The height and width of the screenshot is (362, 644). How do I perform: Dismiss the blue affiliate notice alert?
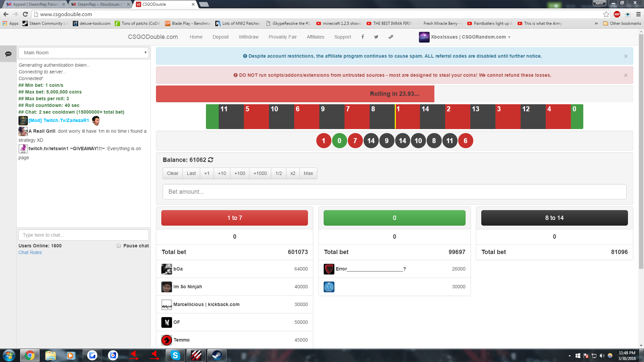coord(626,56)
